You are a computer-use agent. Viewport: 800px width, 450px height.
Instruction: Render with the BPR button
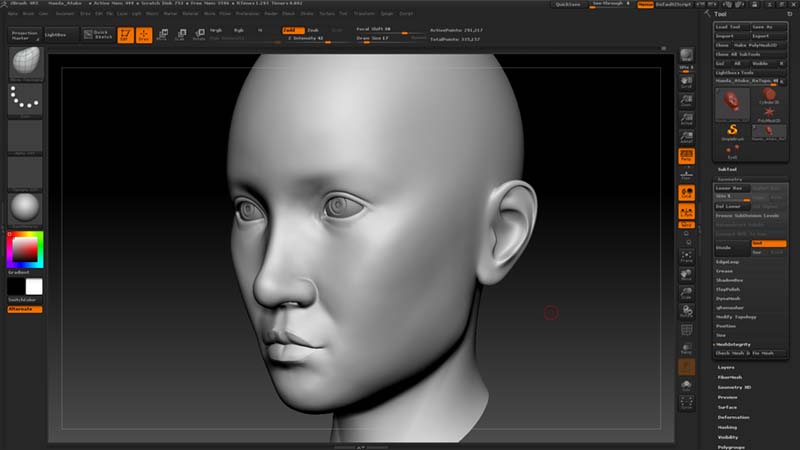pos(686,56)
